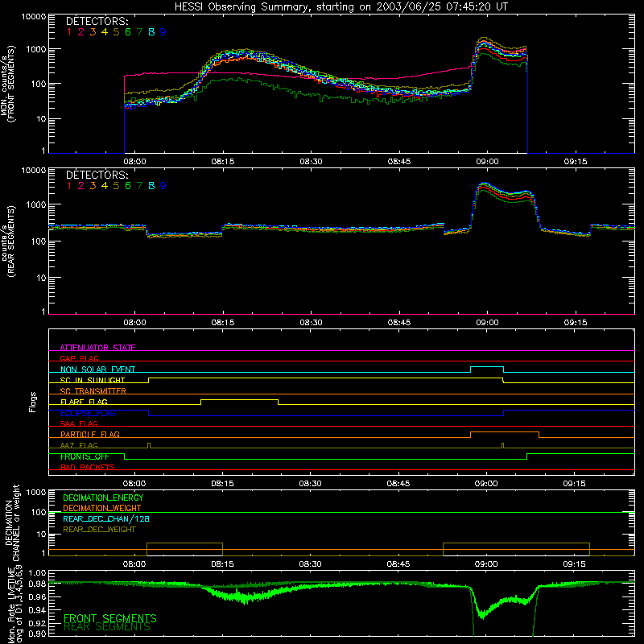The height and width of the screenshot is (644, 644).
Task: Click the FRONT SEGMENTS livetime legend label
Action: pos(110,618)
